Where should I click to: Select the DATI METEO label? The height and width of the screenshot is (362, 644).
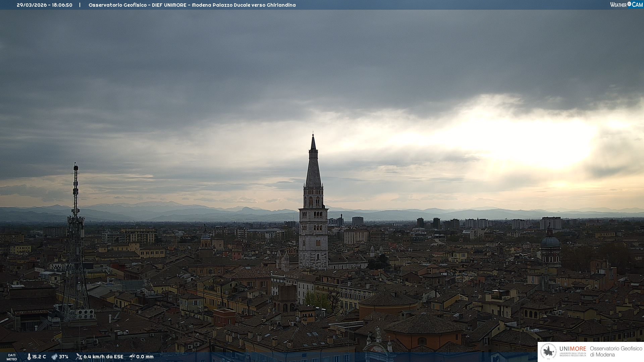(12, 357)
